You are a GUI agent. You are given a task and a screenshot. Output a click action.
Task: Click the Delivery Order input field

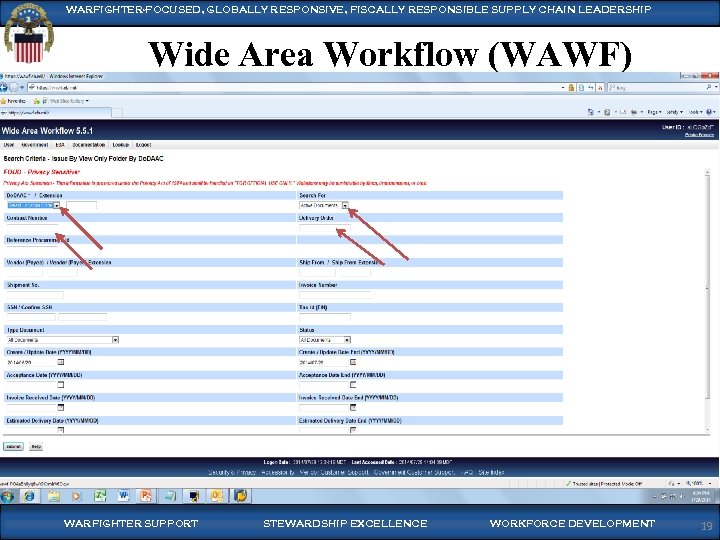coord(325,228)
